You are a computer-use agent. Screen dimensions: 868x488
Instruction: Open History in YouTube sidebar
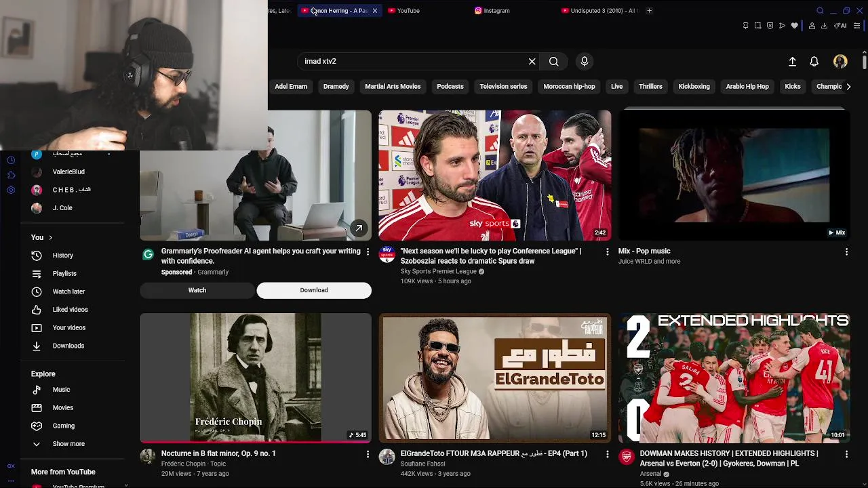click(x=62, y=256)
